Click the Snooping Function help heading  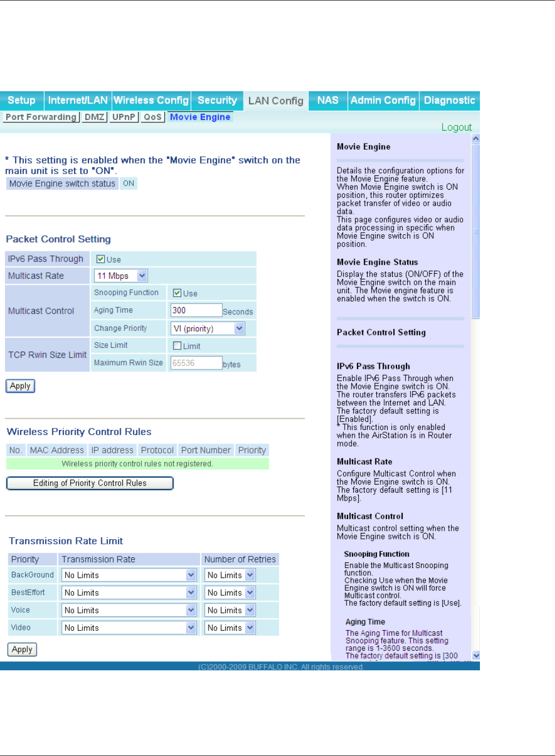376,554
